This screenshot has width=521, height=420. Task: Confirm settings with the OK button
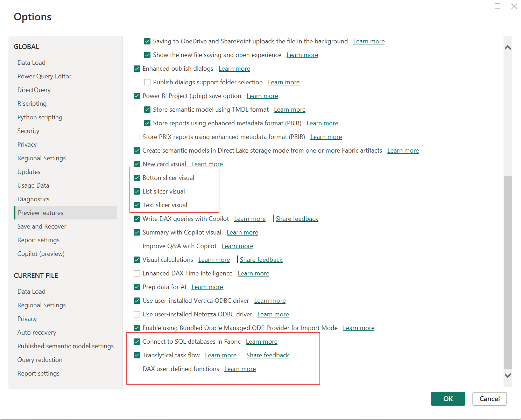pyautogui.click(x=448, y=399)
